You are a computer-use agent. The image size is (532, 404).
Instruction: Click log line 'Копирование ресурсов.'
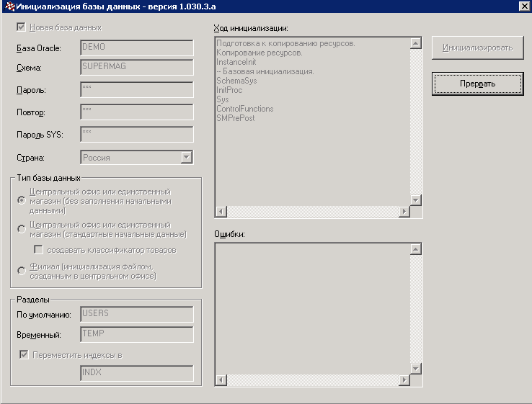click(x=260, y=53)
